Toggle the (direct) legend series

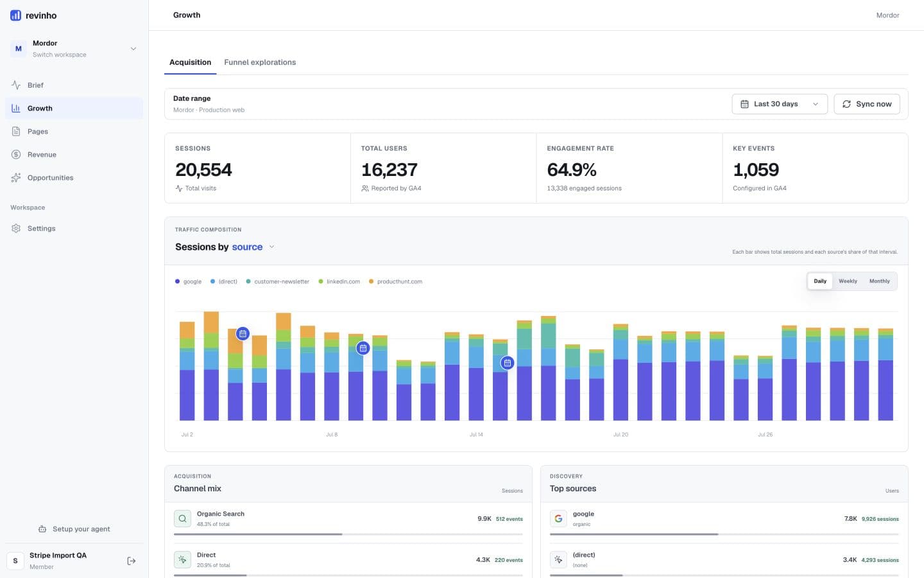pos(224,281)
